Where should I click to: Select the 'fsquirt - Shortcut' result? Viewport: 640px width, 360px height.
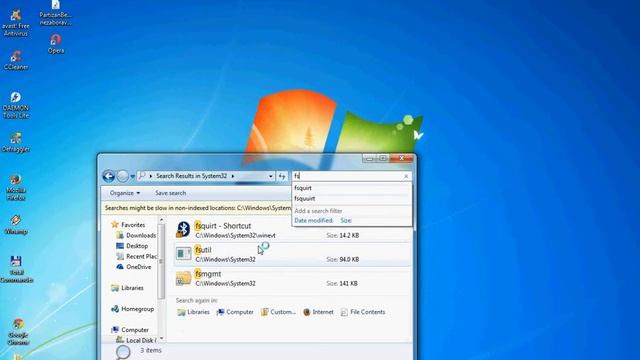point(292,230)
